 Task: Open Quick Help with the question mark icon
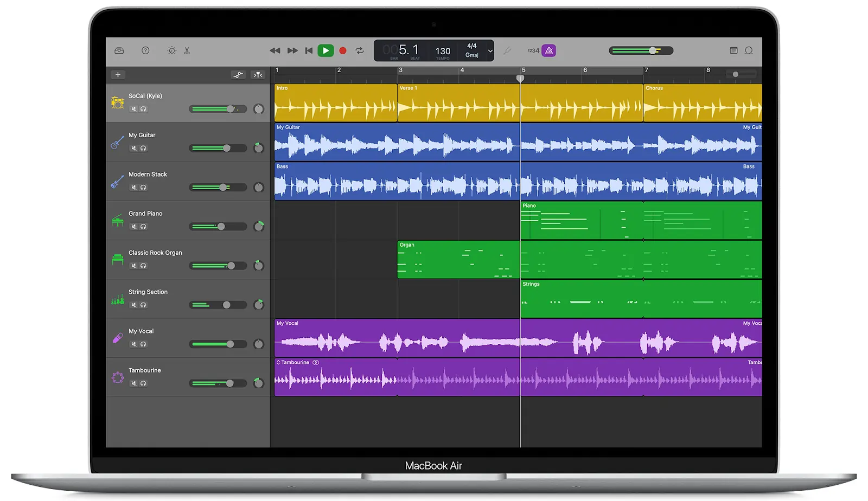pos(145,50)
